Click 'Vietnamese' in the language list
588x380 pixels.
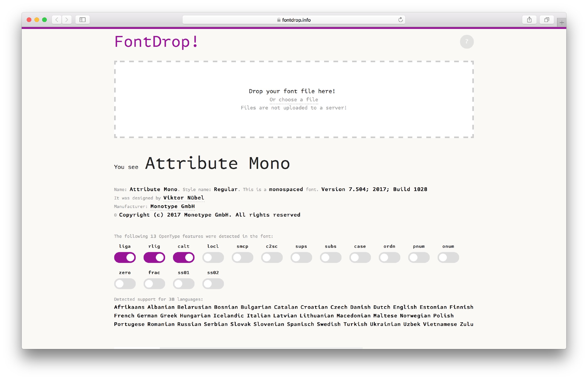(440, 324)
